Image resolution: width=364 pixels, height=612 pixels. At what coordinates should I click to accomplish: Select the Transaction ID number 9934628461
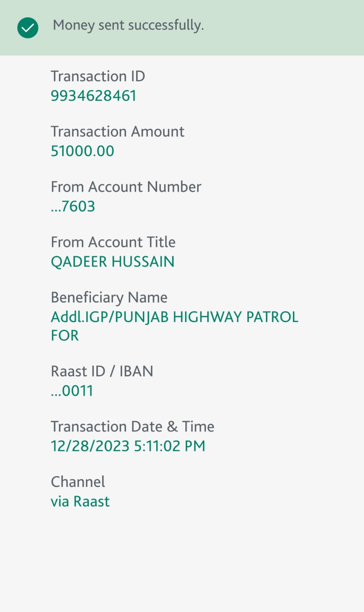tap(94, 96)
